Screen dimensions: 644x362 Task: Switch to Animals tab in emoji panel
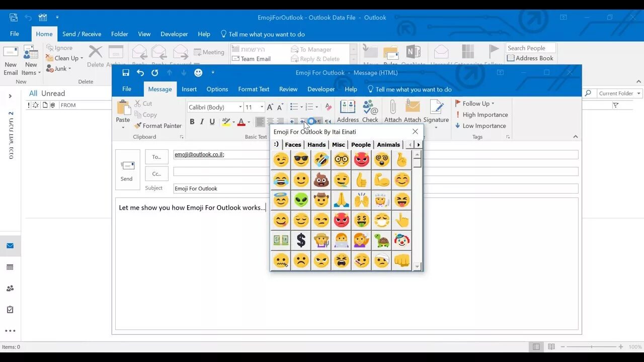pos(388,145)
